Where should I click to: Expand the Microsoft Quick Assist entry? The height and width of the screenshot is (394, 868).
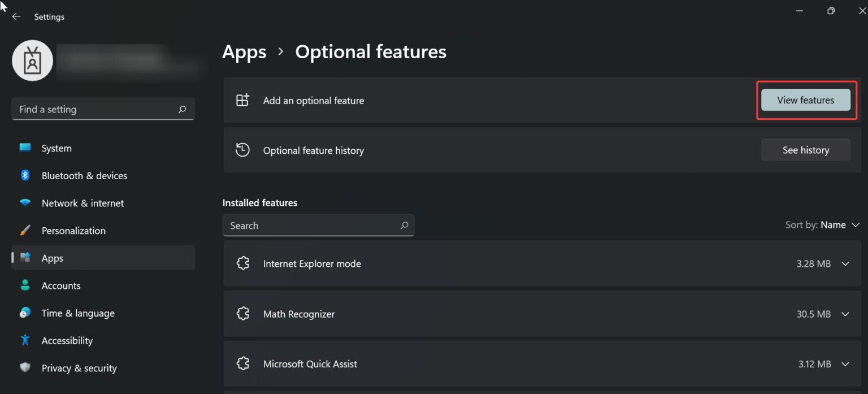point(845,363)
